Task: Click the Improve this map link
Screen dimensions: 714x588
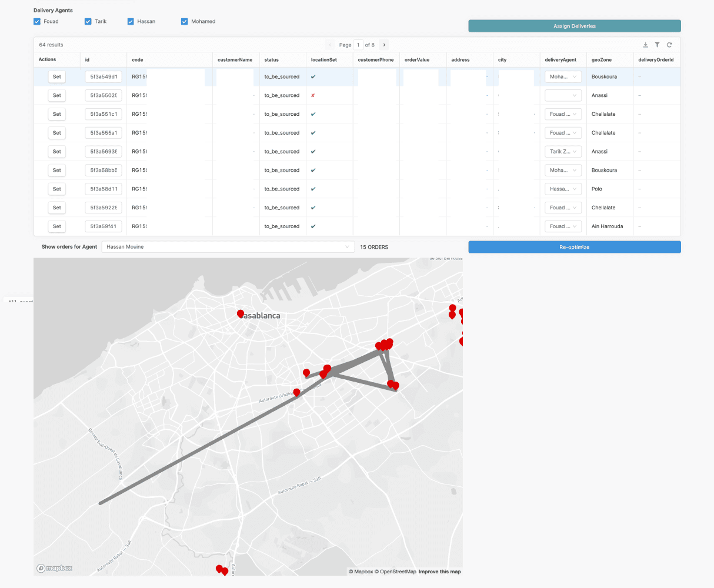Action: click(x=440, y=572)
